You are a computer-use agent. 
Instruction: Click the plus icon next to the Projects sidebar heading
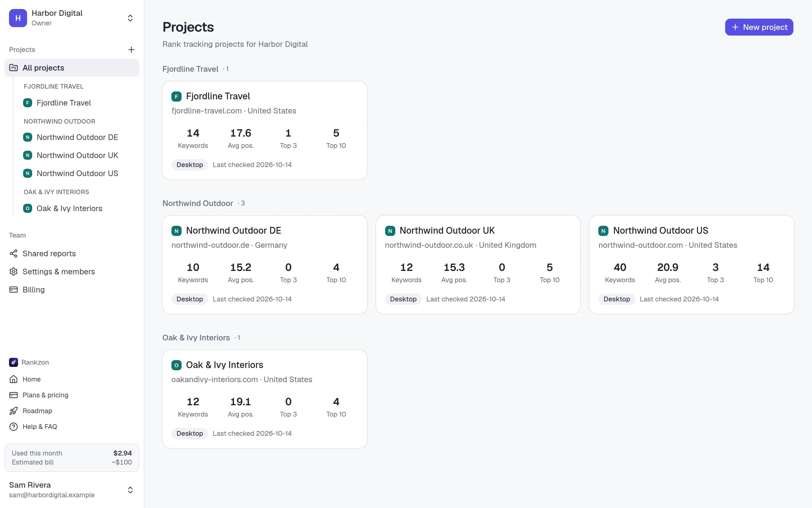[x=131, y=50]
